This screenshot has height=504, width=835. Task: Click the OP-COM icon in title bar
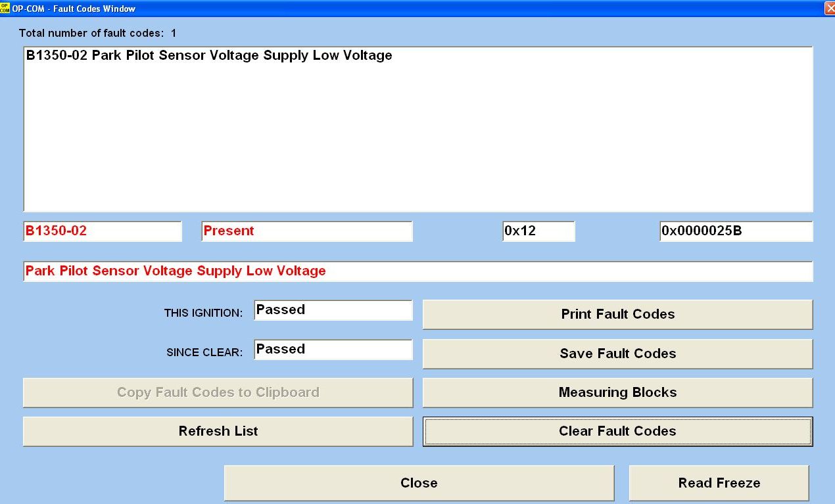coord(5,9)
